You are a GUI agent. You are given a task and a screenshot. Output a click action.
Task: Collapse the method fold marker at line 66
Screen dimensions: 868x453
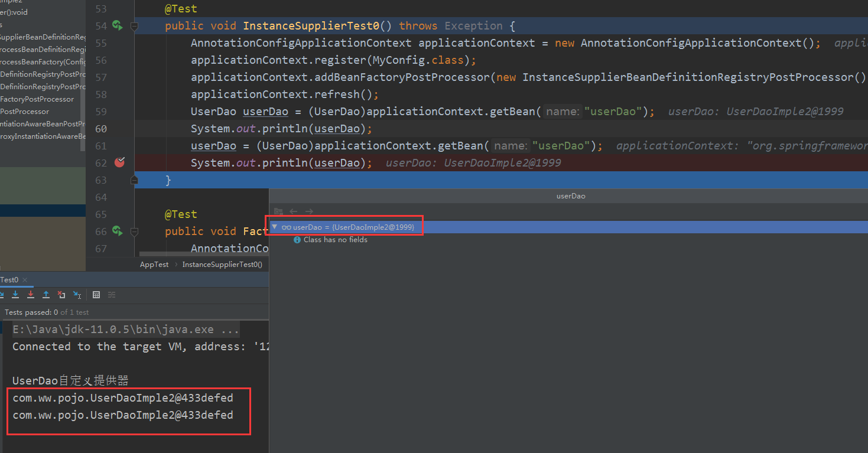coord(134,232)
